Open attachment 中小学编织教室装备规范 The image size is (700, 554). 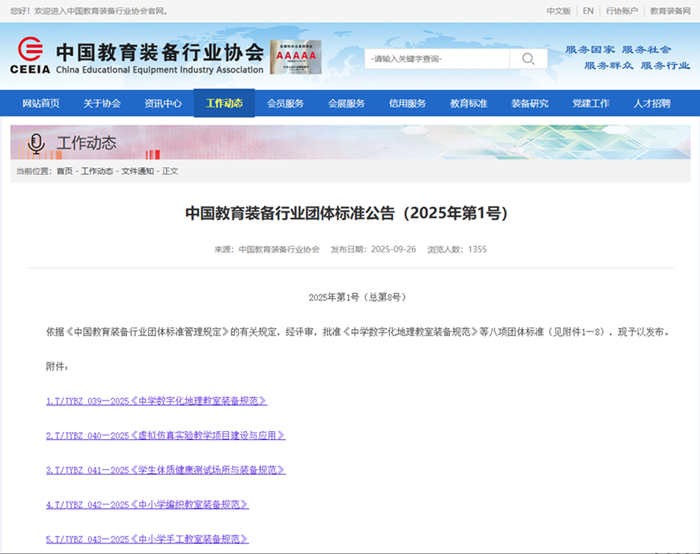point(147,505)
